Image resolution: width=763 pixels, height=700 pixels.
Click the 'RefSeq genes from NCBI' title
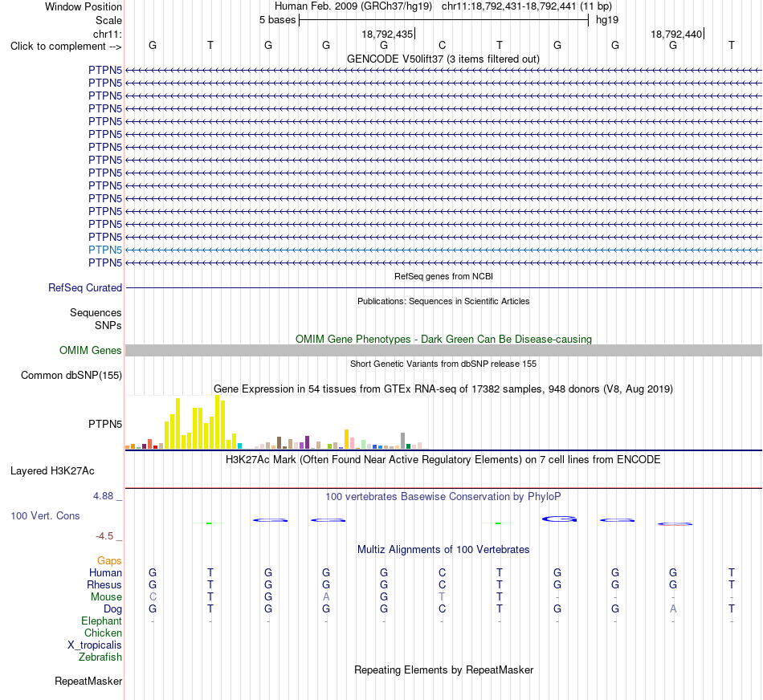pyautogui.click(x=443, y=276)
